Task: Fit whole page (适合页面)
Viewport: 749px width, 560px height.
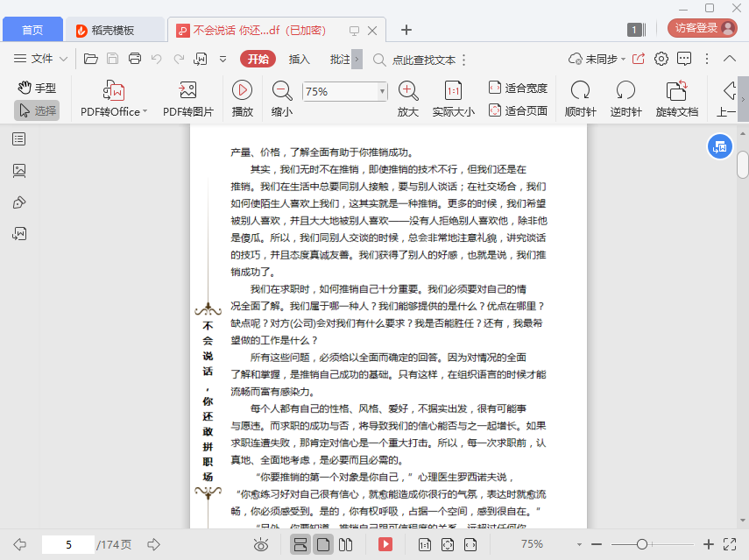Action: [x=518, y=110]
